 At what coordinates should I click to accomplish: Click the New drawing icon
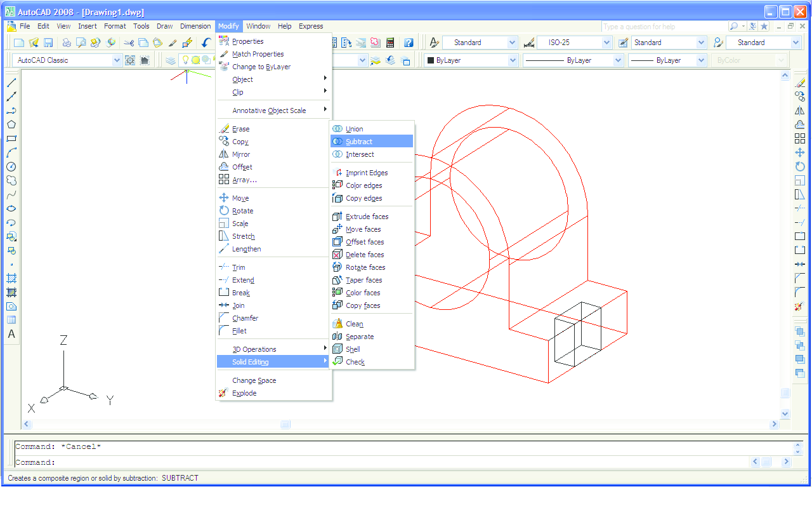[x=19, y=43]
